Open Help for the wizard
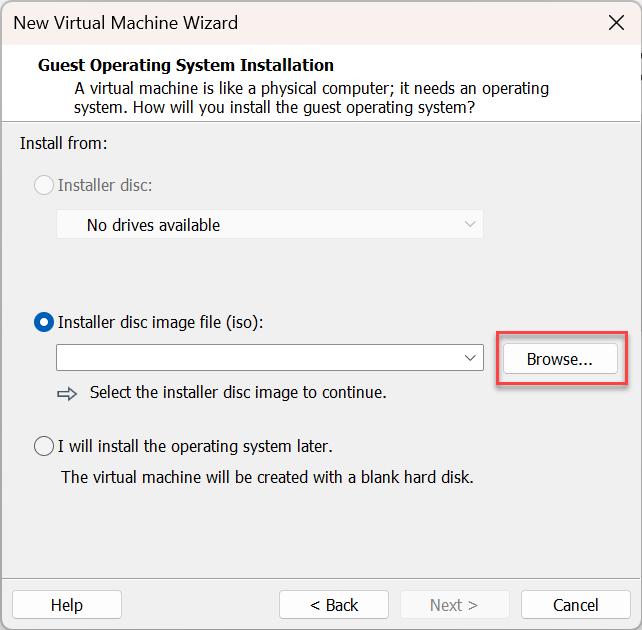 [67, 605]
